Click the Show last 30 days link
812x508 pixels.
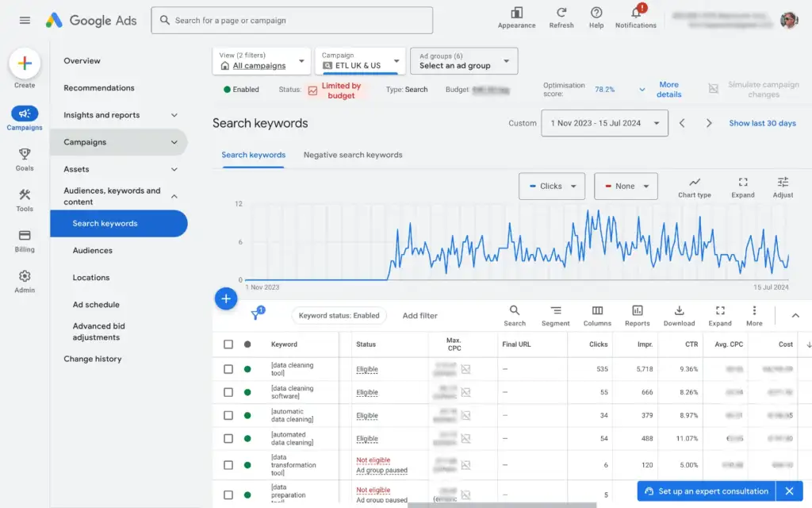[x=762, y=123]
